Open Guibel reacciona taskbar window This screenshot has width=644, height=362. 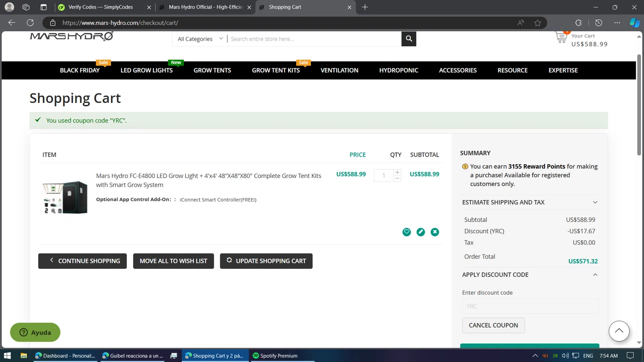132,356
